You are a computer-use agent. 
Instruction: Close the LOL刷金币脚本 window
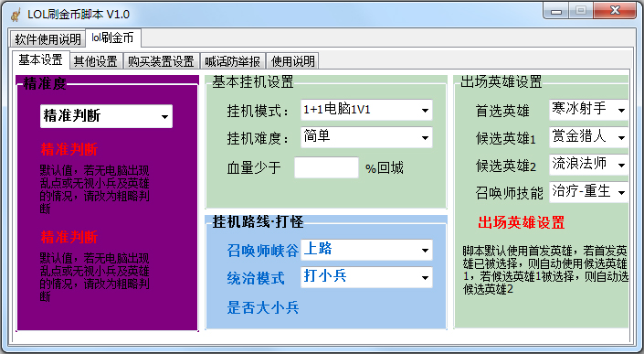coord(615,11)
